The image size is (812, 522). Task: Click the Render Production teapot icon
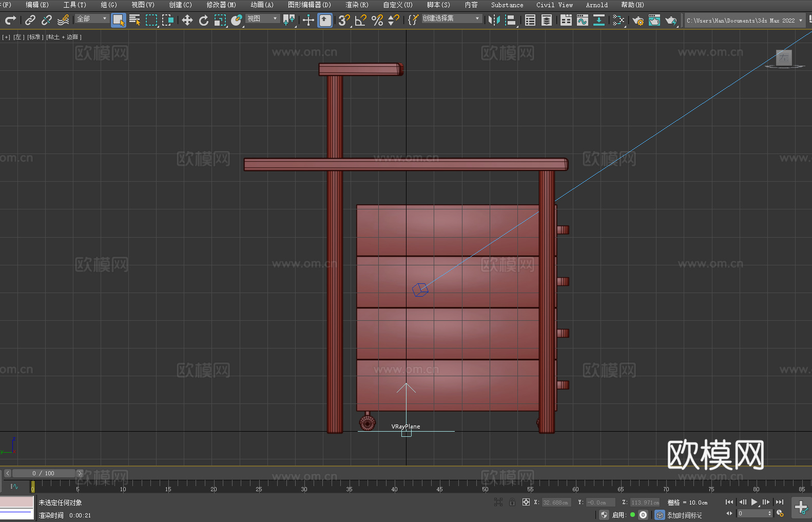[x=671, y=20]
